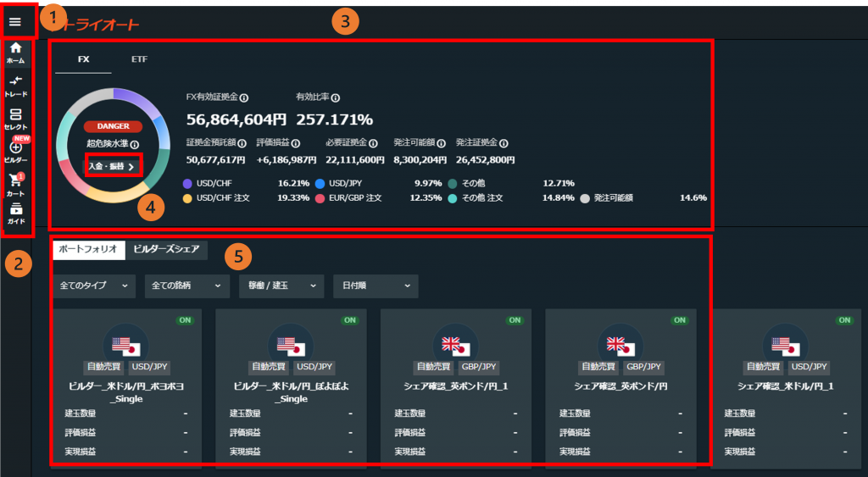Screen dimensions: 868x477
Task: Expand the 稼働 / 建玉 dropdown
Action: [281, 286]
